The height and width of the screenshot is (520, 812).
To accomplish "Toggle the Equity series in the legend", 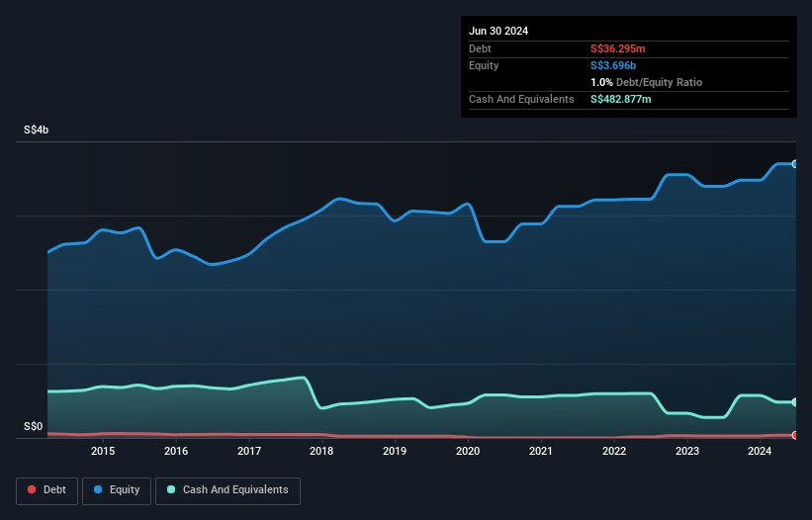I will click(116, 490).
